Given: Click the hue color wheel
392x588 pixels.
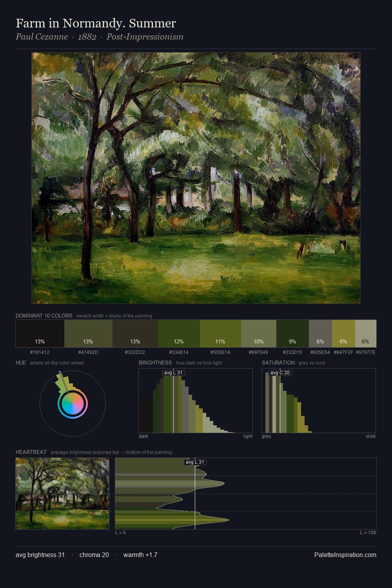Looking at the screenshot, I should [73, 403].
